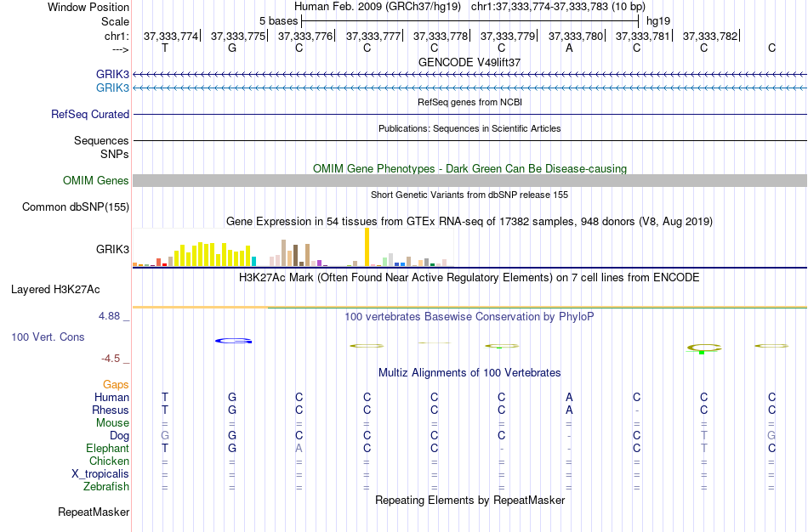Click the reference sequence strand arrow

pyautogui.click(x=120, y=49)
